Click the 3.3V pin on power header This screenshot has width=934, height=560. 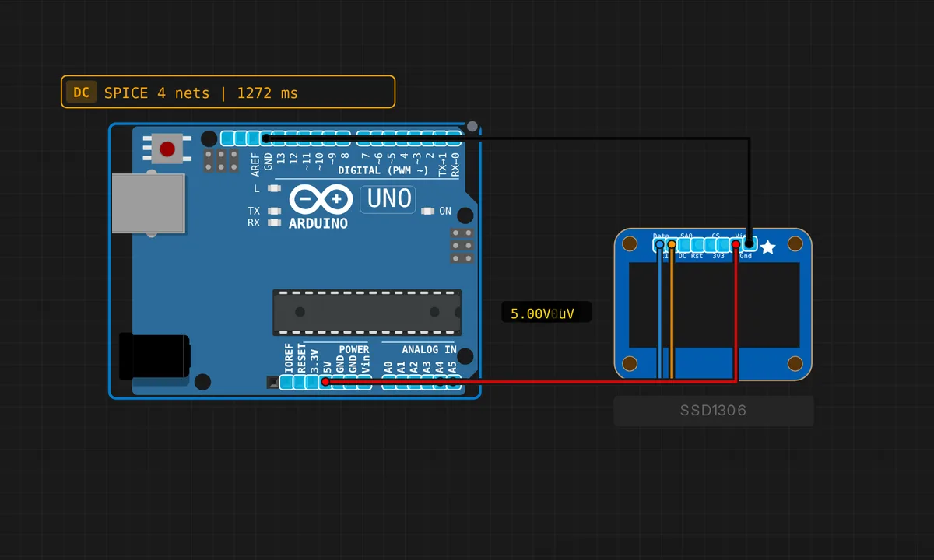coord(312,382)
